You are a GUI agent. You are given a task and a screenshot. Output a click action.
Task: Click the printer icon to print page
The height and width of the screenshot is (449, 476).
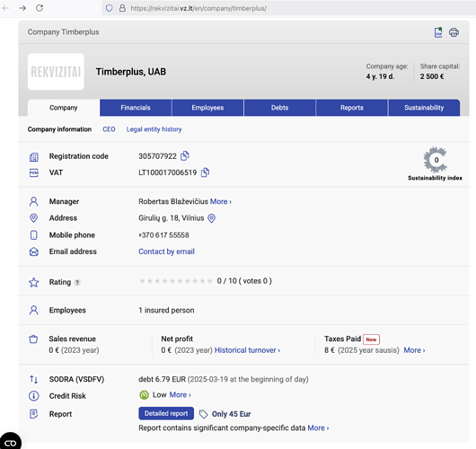point(454,32)
